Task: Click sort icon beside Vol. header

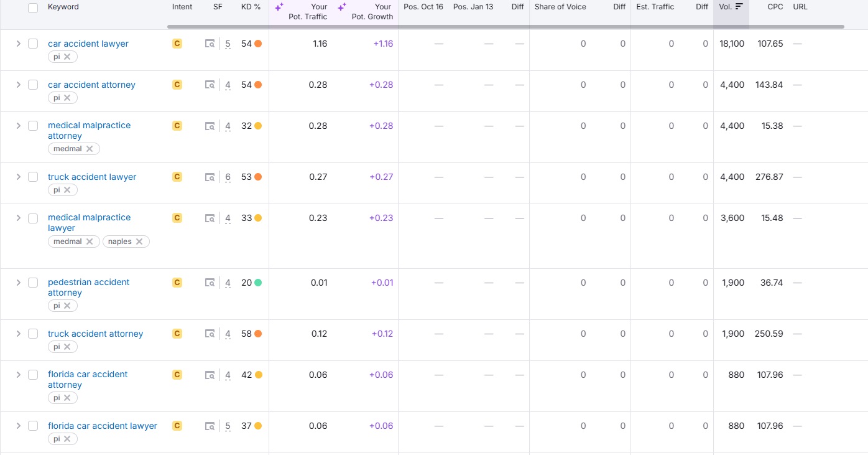Action: click(739, 7)
